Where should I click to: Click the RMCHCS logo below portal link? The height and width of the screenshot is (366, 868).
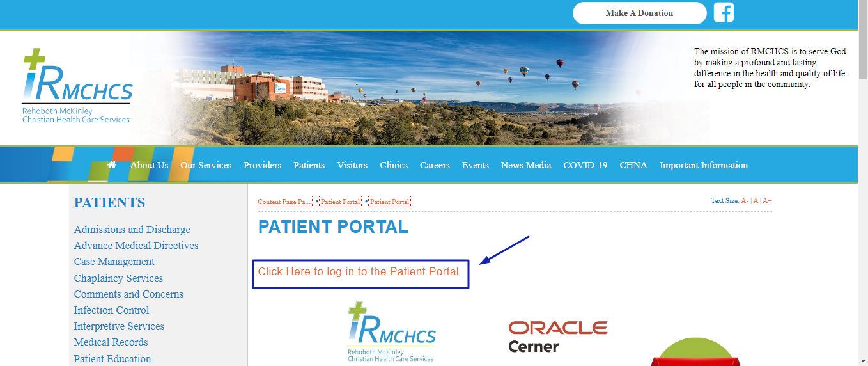392,333
